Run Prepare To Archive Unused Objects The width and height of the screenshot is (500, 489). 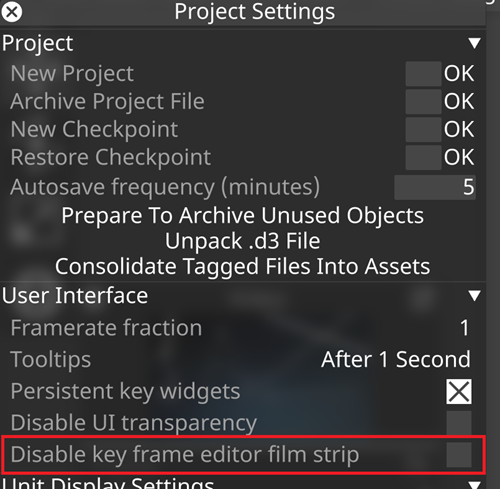243,216
